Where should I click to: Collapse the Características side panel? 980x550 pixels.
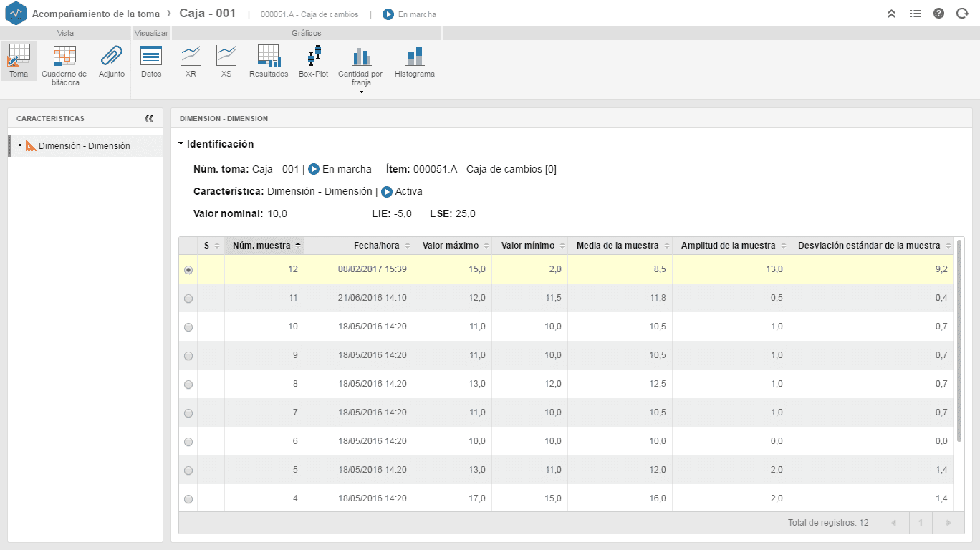tap(149, 119)
